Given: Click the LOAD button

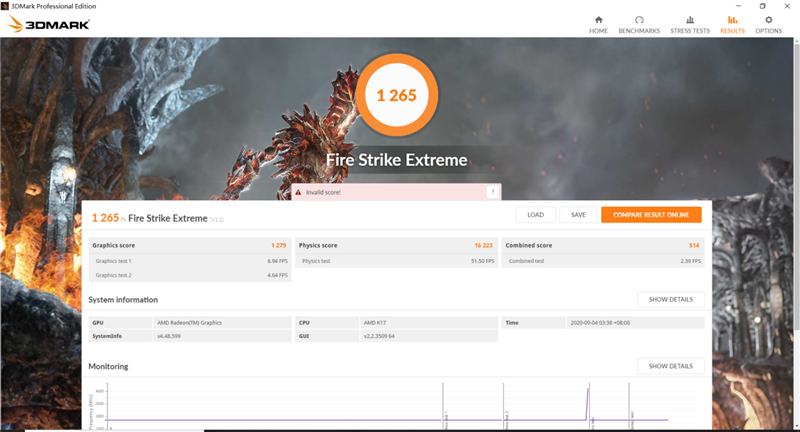Looking at the screenshot, I should [535, 215].
